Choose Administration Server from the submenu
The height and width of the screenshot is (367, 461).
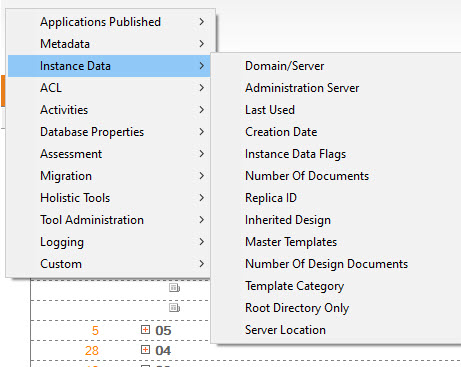pos(337,88)
